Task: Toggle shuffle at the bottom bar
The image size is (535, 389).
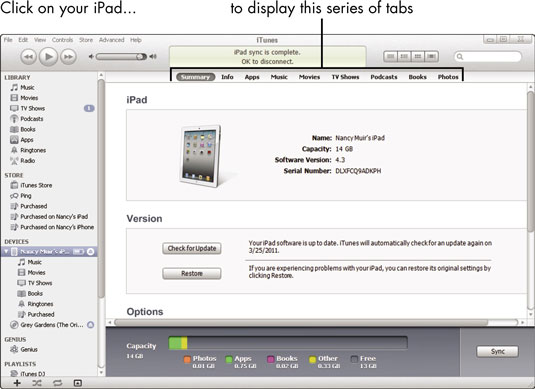Action: (x=37, y=383)
